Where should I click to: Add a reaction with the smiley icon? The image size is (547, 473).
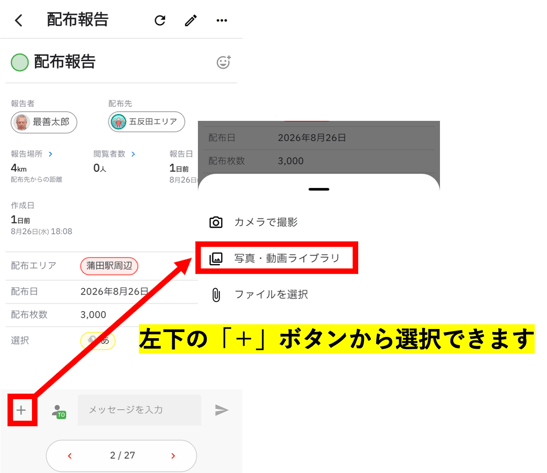pos(224,62)
